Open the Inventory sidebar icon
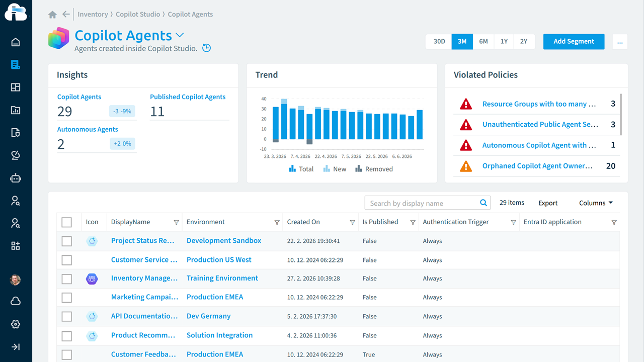This screenshot has height=362, width=644. coord(16,65)
